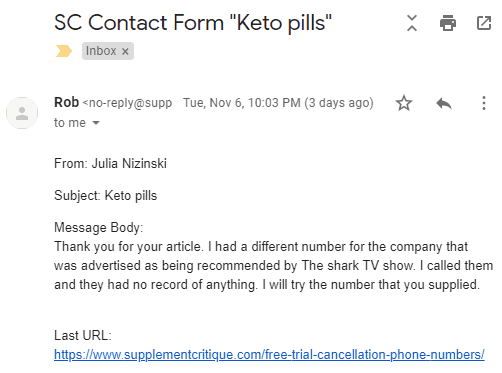The width and height of the screenshot is (502, 373).
Task: Reply to Rob's email
Action: [x=444, y=103]
